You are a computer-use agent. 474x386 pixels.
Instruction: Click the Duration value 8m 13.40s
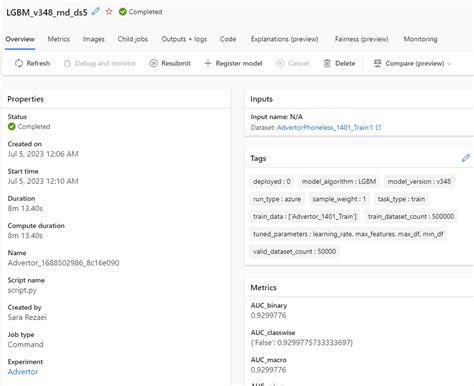[x=25, y=208]
